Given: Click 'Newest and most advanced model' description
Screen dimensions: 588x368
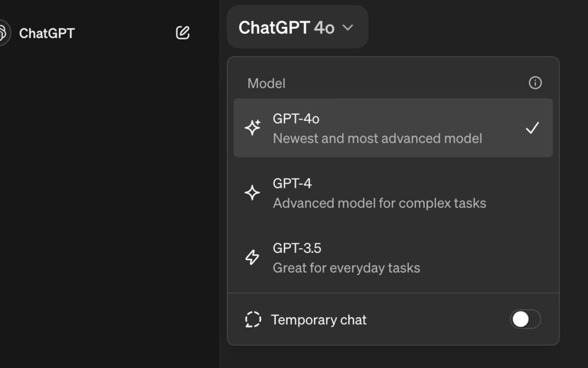Looking at the screenshot, I should coord(377,138).
